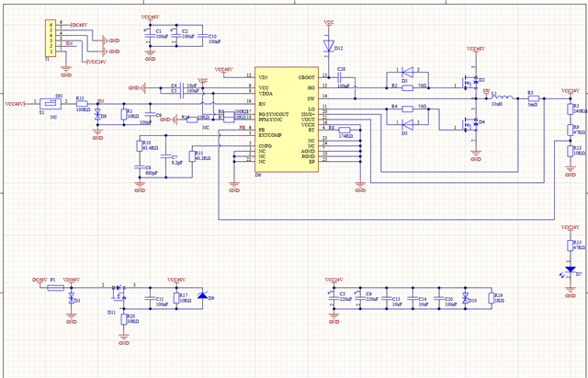Click the PFM/SYNC pin label
588x378 pixels.
272,119
